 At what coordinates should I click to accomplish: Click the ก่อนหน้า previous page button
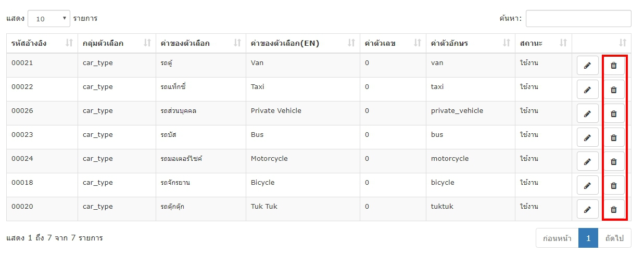(x=557, y=238)
